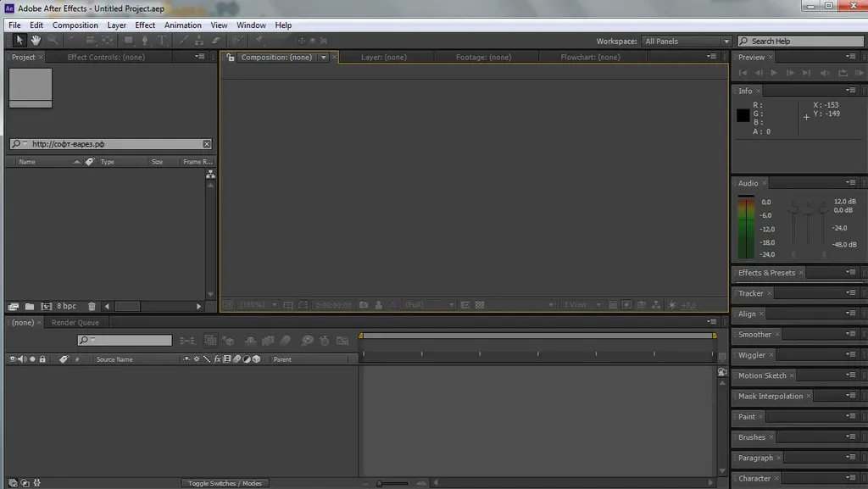Screen dimensions: 868x489
Task: Click the video eye column switch
Action: [12, 359]
